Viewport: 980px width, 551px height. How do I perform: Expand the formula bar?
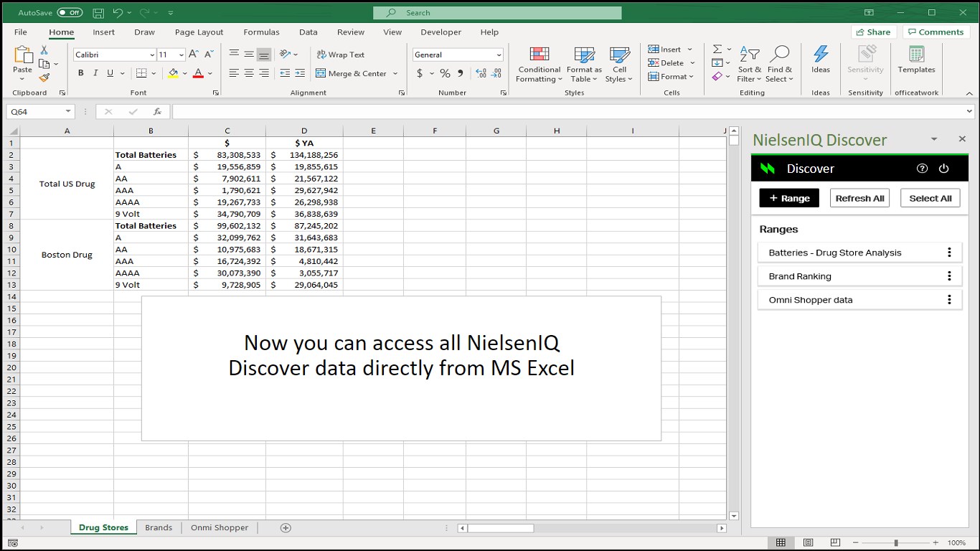pyautogui.click(x=970, y=112)
